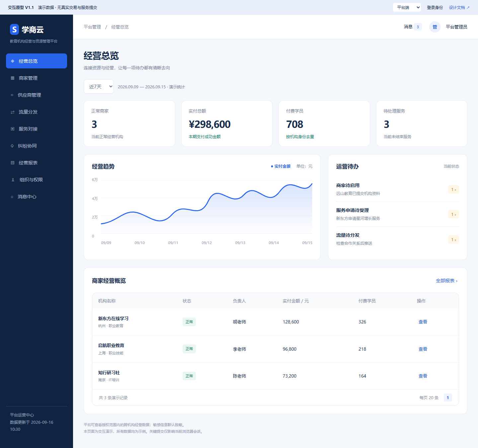This screenshot has height=448, width=478.
Task: Click the 73,200 amount cell
Action: [x=289, y=376]
